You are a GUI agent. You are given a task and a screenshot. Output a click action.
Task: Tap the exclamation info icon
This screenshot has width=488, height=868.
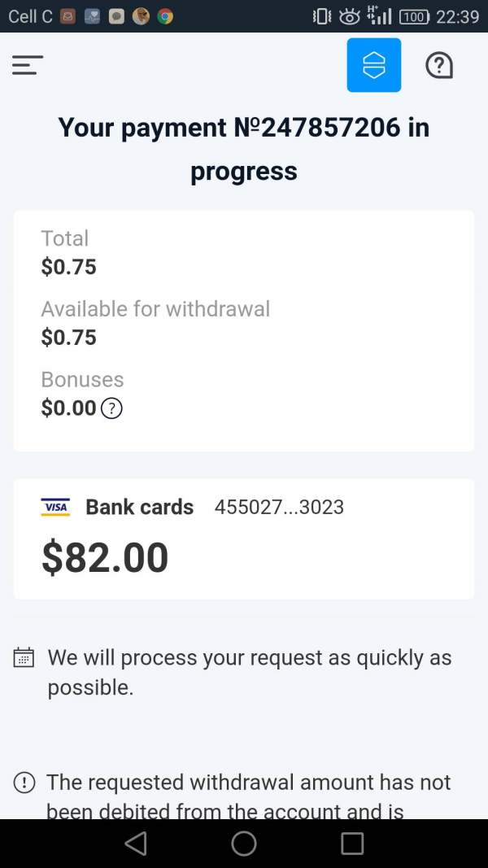coord(24,783)
